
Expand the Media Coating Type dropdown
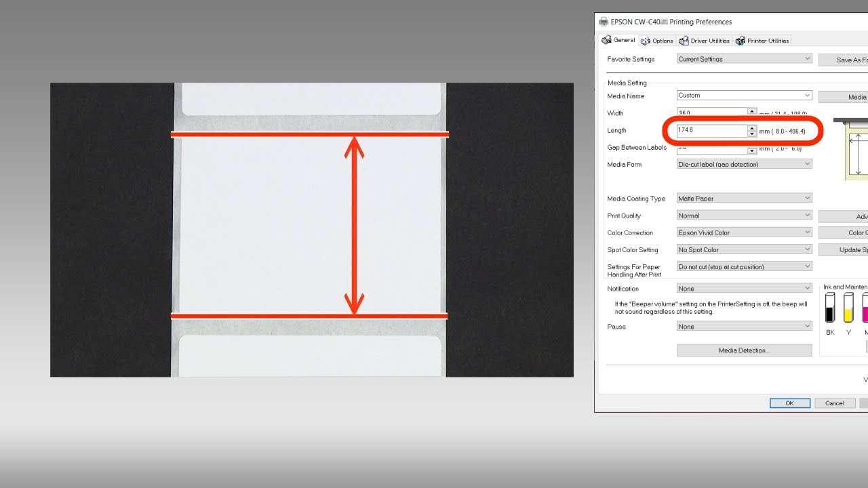[x=744, y=199]
